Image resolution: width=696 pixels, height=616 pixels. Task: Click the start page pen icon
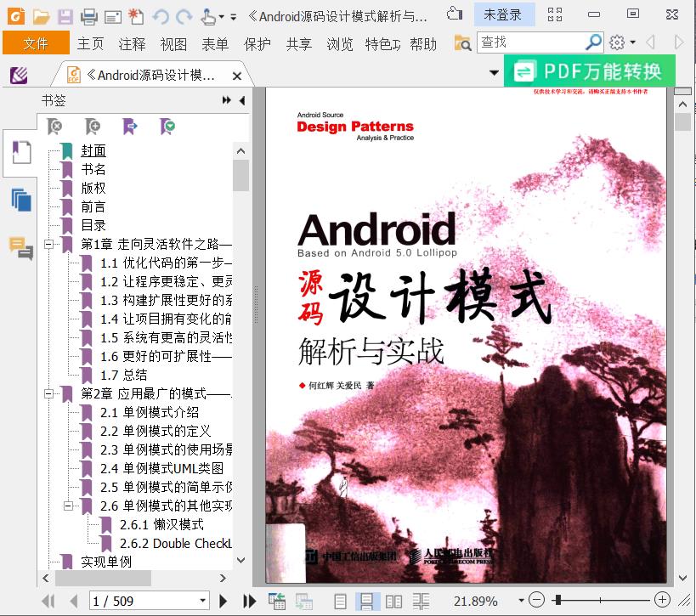point(19,76)
